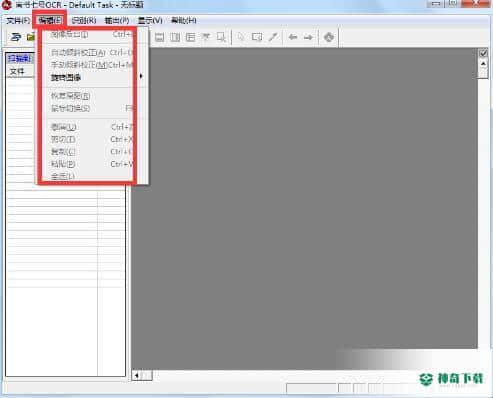Click the diagonal pen tool icon
Image resolution: width=493 pixels, height=398 pixels.
(x=273, y=37)
